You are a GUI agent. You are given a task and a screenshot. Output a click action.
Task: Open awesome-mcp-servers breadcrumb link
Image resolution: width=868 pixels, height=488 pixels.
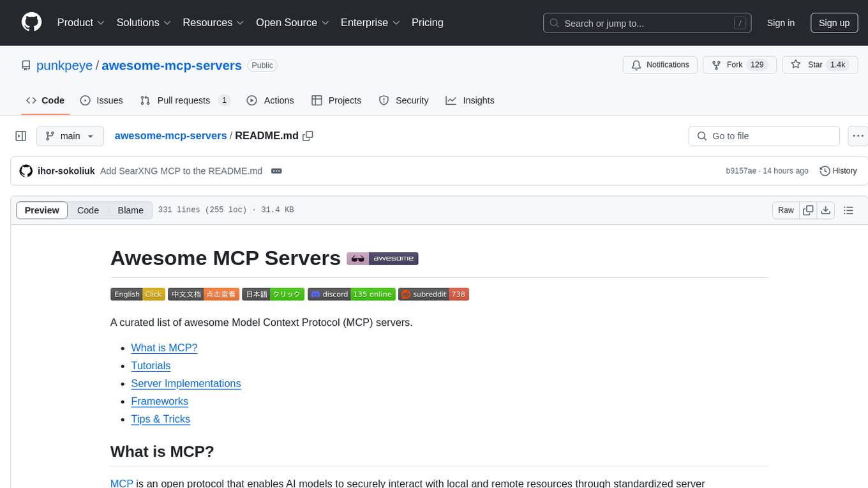[170, 135]
